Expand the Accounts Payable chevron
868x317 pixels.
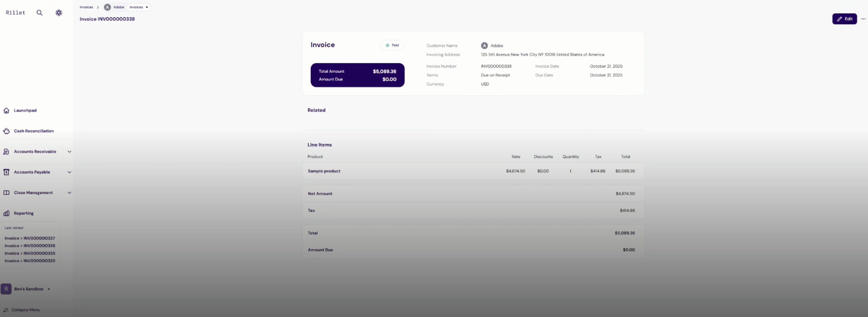(70, 172)
